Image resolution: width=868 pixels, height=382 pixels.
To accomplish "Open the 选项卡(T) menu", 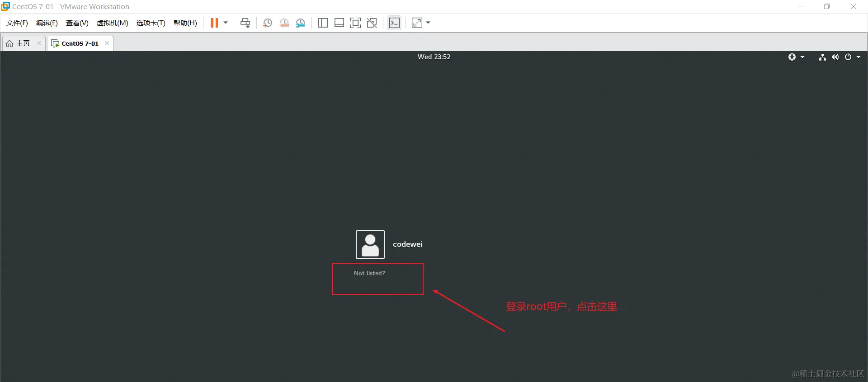I will point(151,23).
